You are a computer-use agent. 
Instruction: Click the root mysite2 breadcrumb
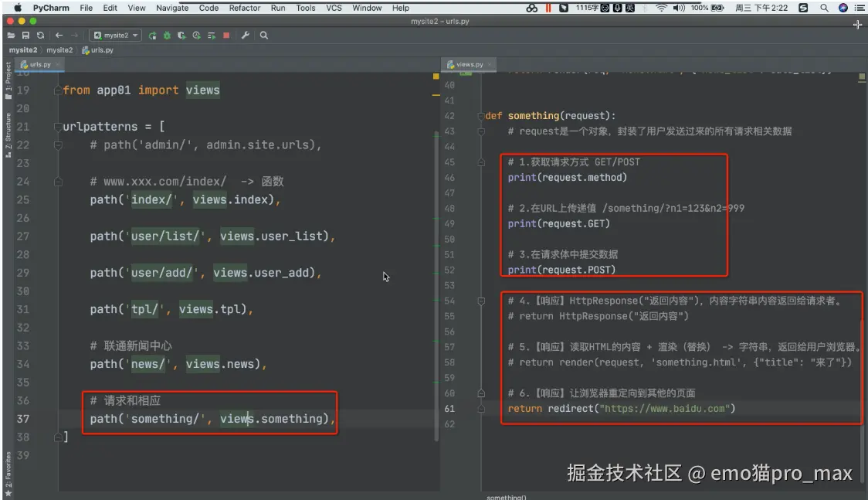pyautogui.click(x=22, y=49)
